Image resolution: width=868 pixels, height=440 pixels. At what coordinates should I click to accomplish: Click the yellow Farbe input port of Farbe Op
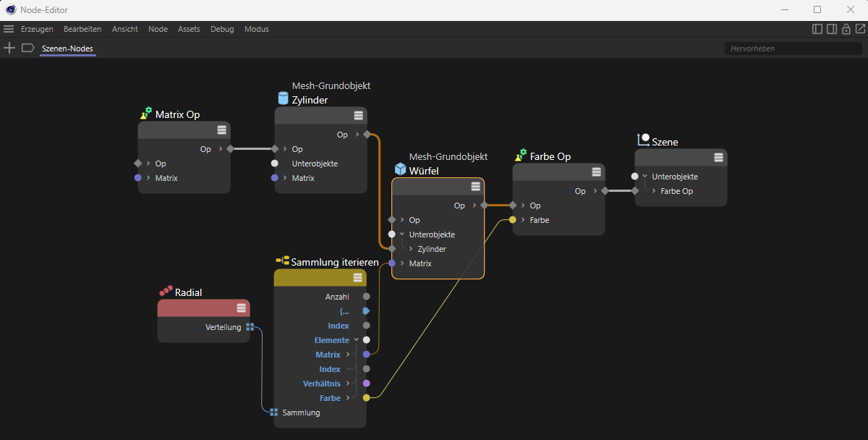pyautogui.click(x=513, y=220)
